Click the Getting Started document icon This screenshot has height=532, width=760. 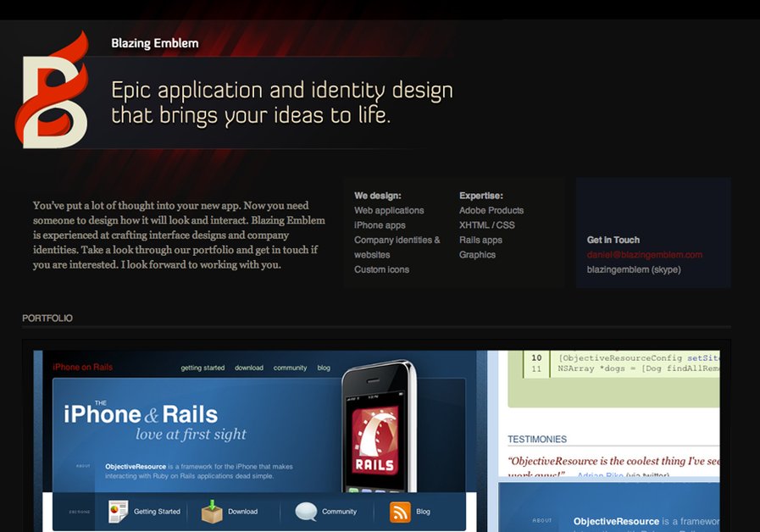point(119,512)
